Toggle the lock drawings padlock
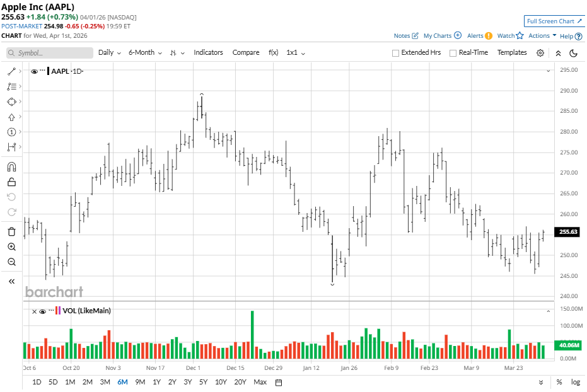The width and height of the screenshot is (587, 392). 11,182
